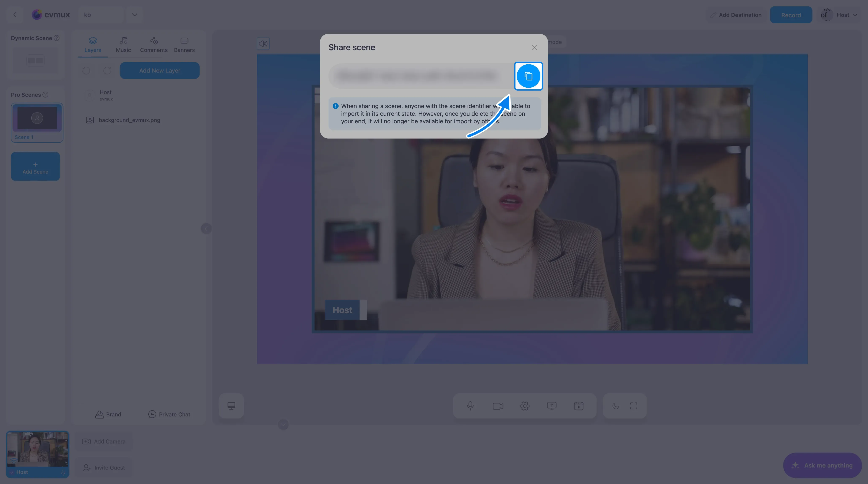The height and width of the screenshot is (484, 868).
Task: Switch to the Layers tab
Action: (x=93, y=45)
